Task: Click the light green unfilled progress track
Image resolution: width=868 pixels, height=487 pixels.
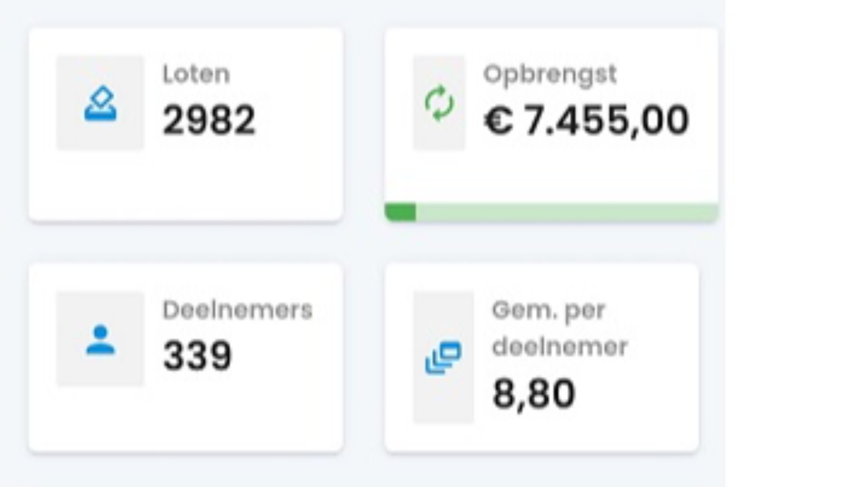Action: 565,212
